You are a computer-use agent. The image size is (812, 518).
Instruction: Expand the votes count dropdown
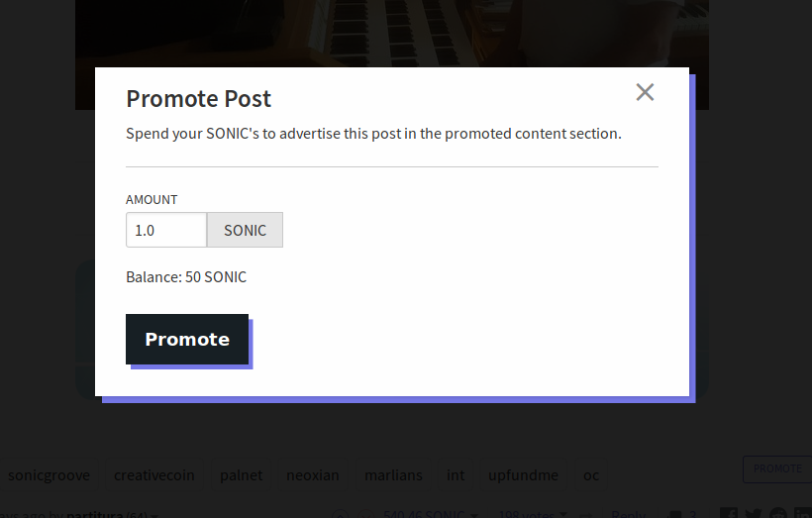(x=533, y=514)
